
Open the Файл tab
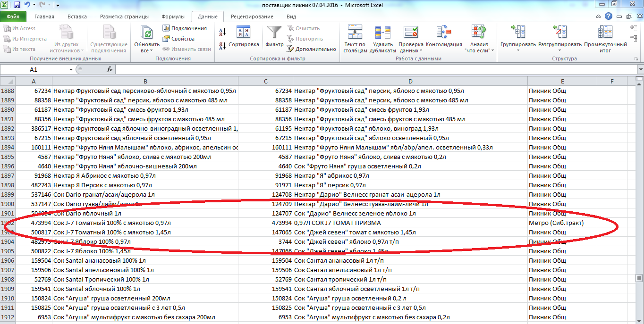coord(13,17)
